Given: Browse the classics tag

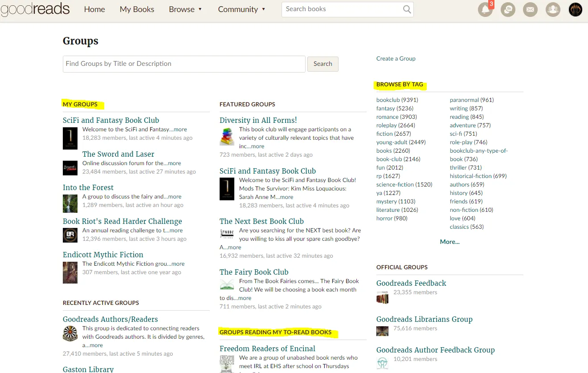Looking at the screenshot, I should 459,227.
